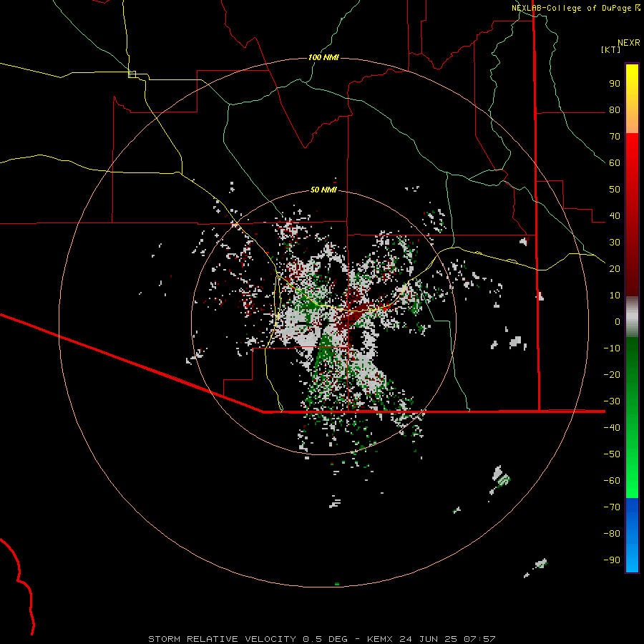The width and height of the screenshot is (644, 644).
Task: Click the STORM RELATIVE VELOCITY caption text
Action: click(x=222, y=639)
